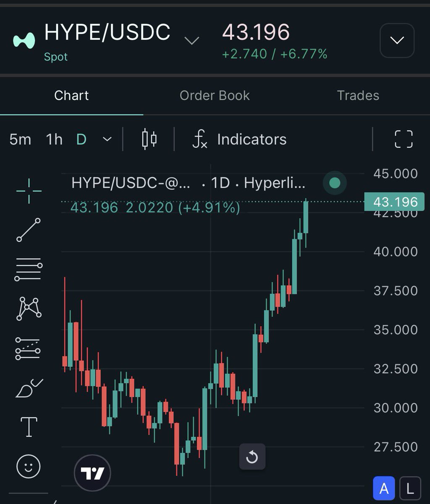Viewport: 430px width, 504px height.
Task: Click the +2.740 / +6.77% change text
Action: click(275, 54)
